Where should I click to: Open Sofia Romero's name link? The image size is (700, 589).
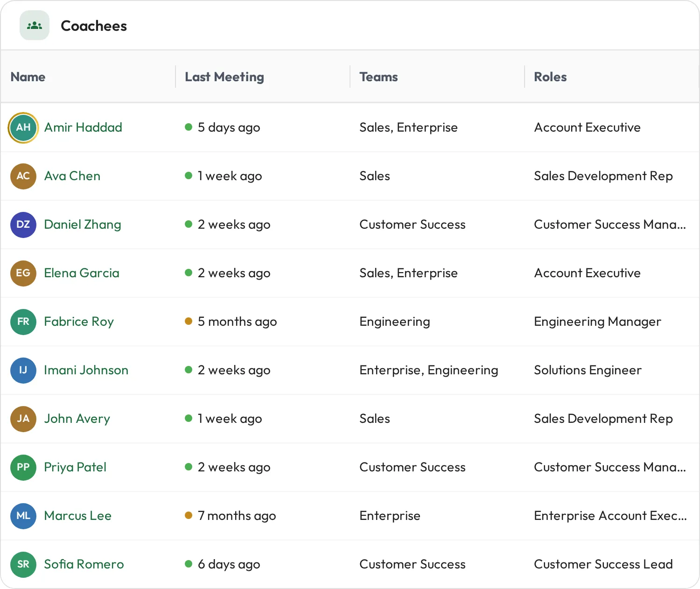(84, 564)
